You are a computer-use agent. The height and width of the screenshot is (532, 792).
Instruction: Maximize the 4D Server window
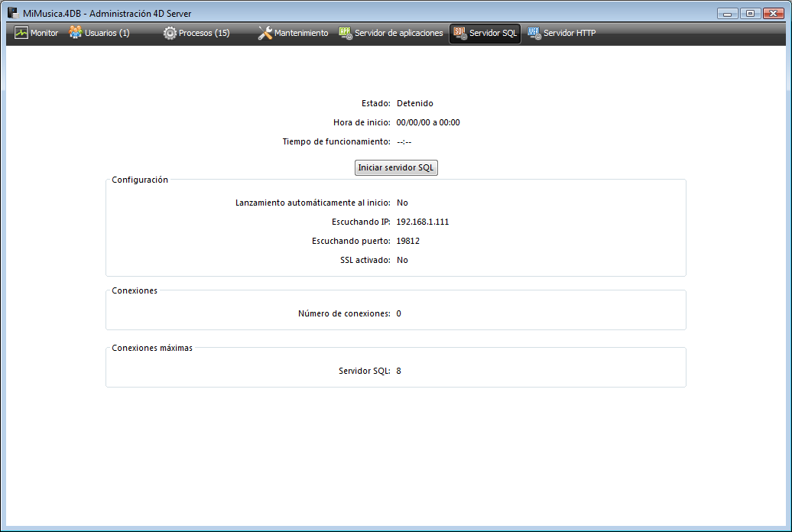[750, 14]
